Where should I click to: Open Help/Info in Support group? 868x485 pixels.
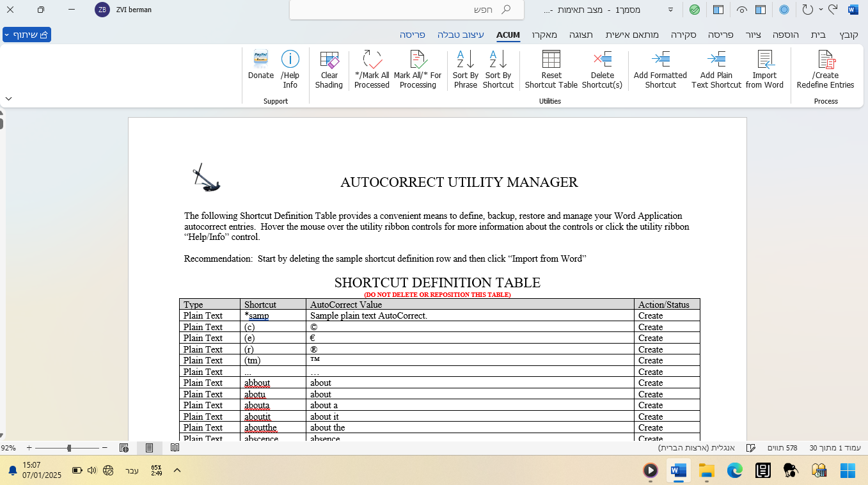pos(290,70)
